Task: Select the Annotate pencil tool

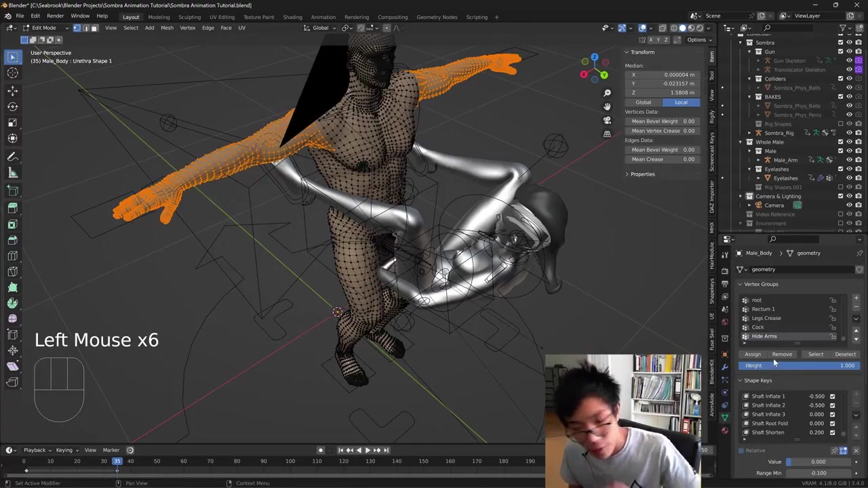Action: coord(12,156)
